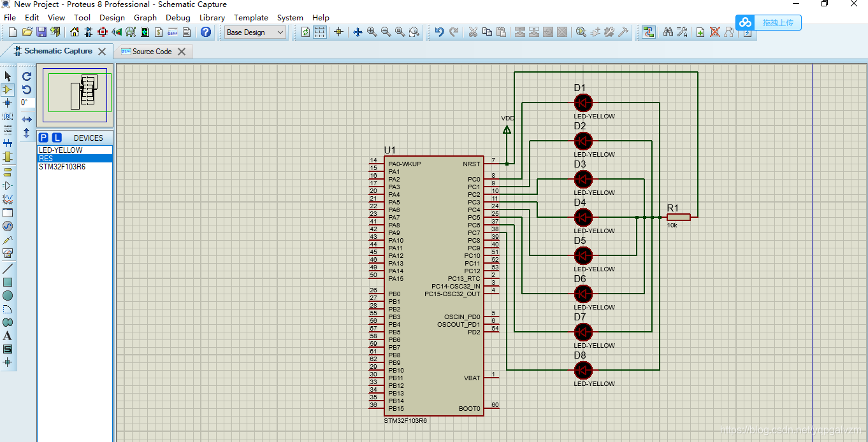Image resolution: width=868 pixels, height=442 pixels.
Task: Close the Schematic Capture tab
Action: [102, 52]
